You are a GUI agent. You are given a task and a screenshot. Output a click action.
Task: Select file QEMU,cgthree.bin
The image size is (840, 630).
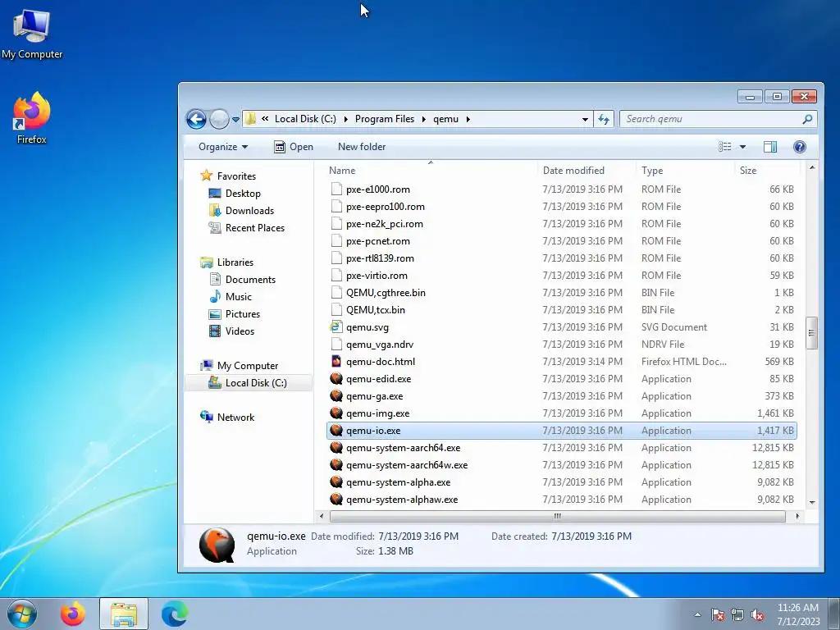coord(561,293)
